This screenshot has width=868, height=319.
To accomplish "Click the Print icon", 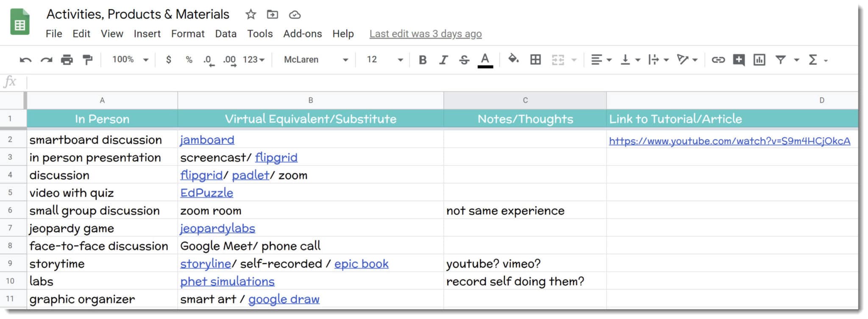I will coord(67,60).
